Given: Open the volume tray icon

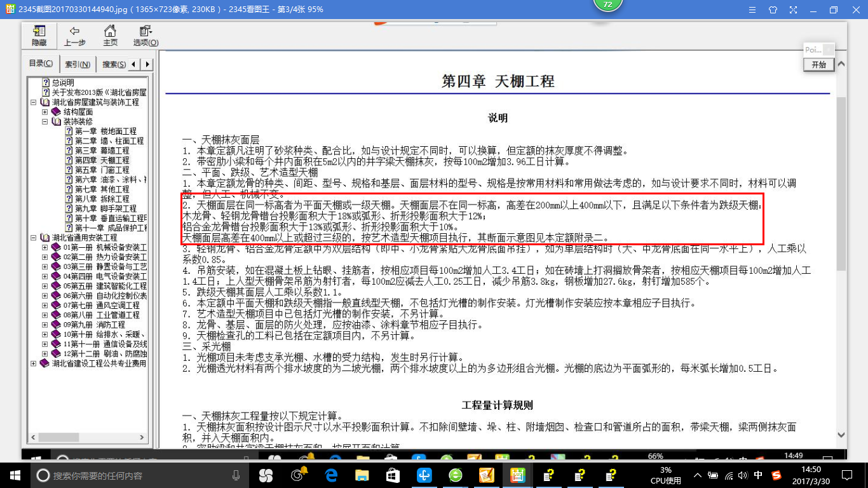Looking at the screenshot, I should coord(743,475).
